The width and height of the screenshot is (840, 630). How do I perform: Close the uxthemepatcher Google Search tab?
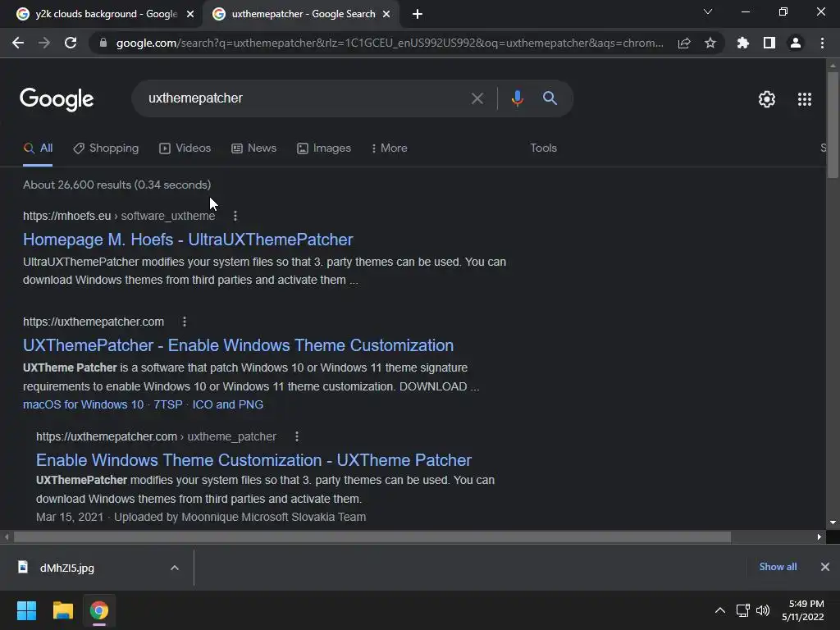coord(386,14)
